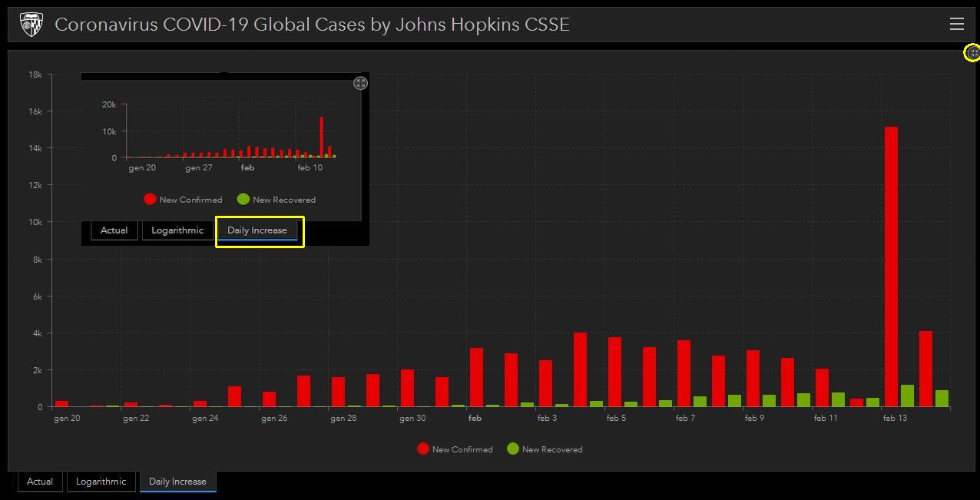Click the red feb 11 confirmed bar
Viewport: 980px width, 500px height.
822,388
